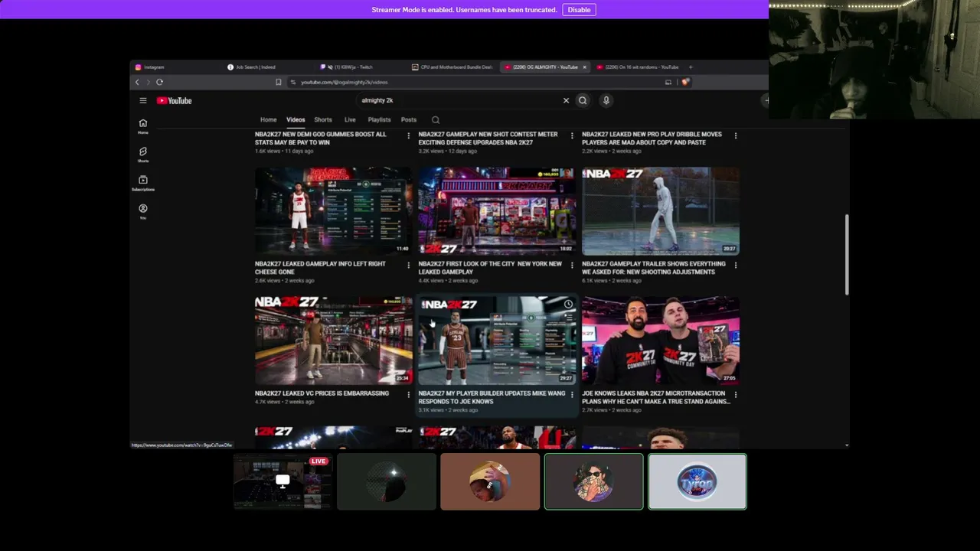Click the YouTube logo
980x551 pixels.
point(175,100)
